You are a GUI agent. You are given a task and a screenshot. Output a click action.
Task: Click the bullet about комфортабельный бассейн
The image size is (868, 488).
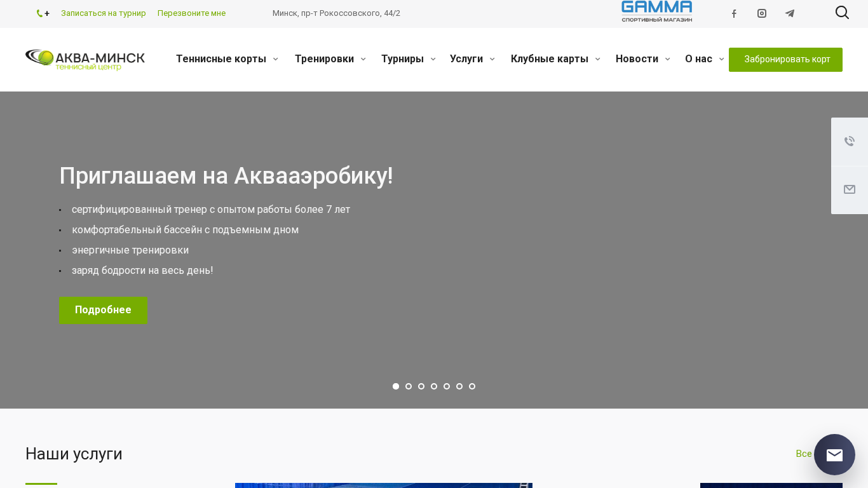pyautogui.click(x=185, y=230)
